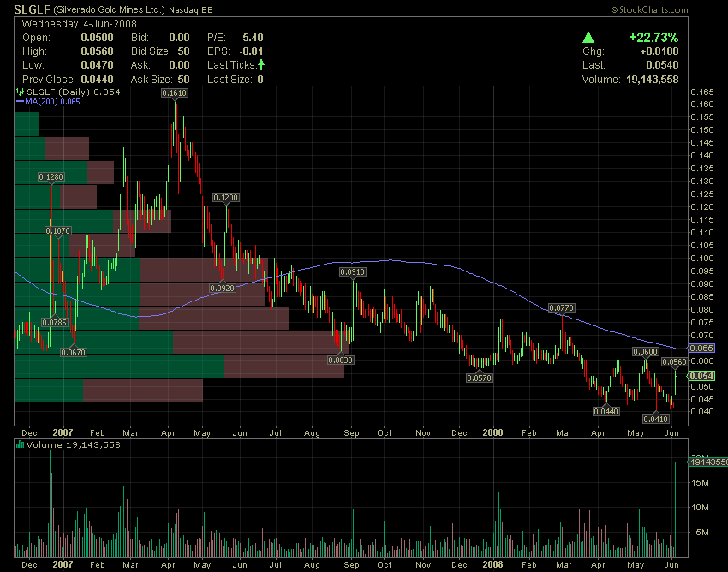Click the green 0.054 price axis tag

pyautogui.click(x=701, y=376)
